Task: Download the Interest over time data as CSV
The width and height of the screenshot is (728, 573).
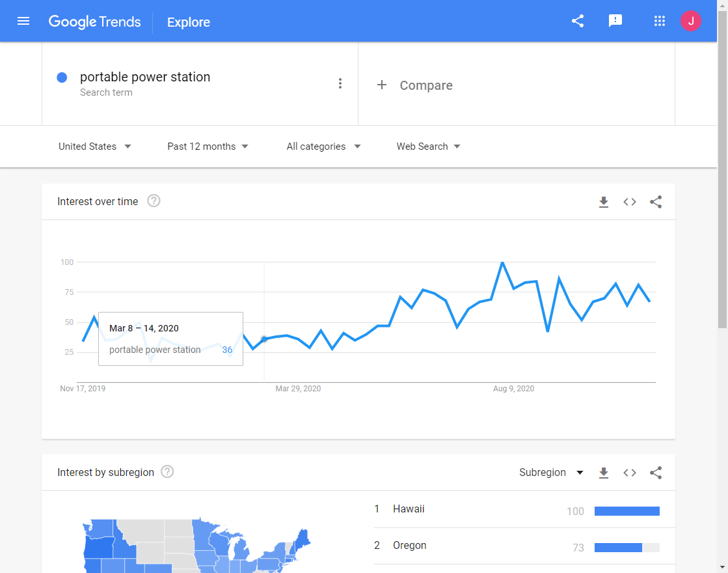Action: 604,202
